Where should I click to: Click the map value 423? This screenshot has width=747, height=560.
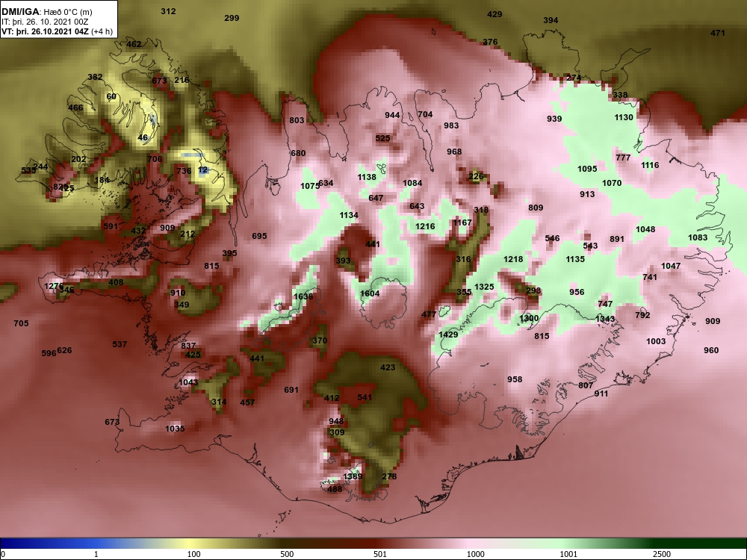click(x=388, y=367)
